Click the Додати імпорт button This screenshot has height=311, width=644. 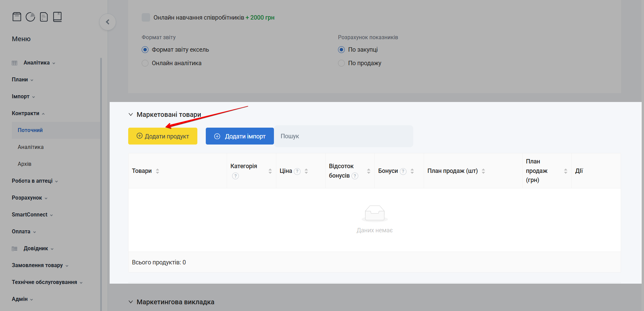[240, 136]
